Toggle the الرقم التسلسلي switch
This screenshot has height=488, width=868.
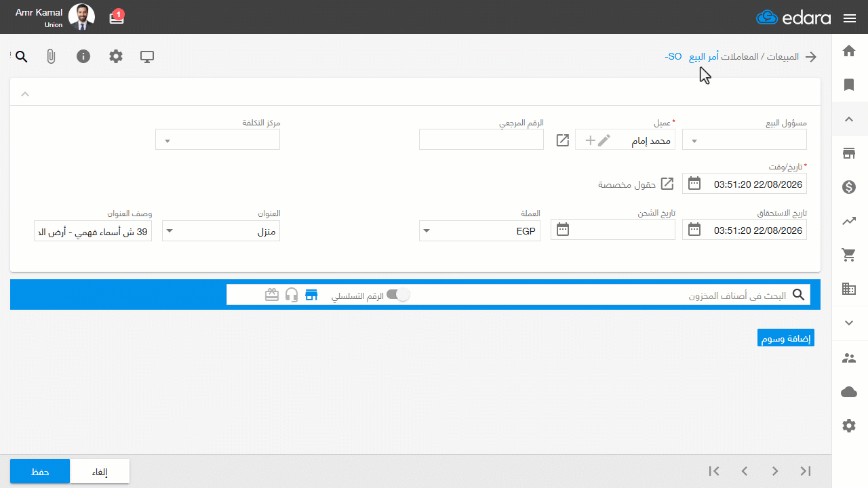(x=398, y=295)
